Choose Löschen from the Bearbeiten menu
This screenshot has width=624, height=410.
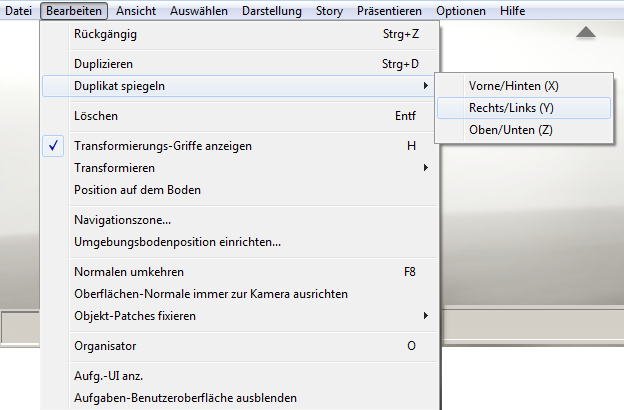tap(239, 116)
